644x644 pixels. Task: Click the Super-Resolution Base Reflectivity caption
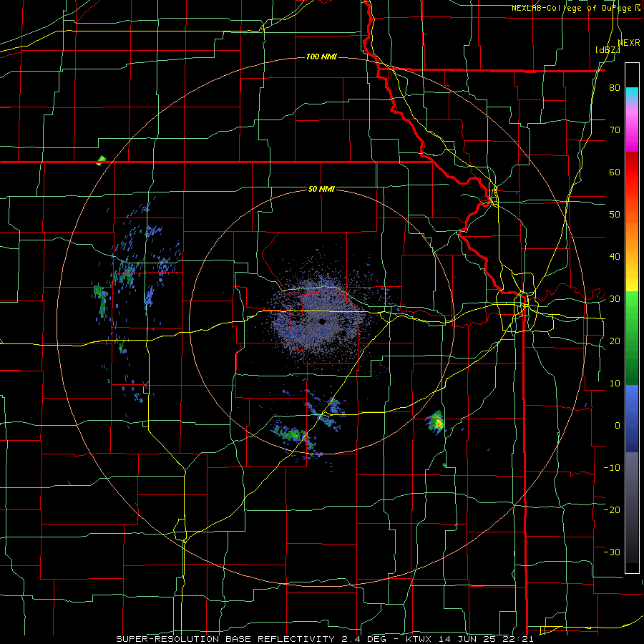(324, 639)
